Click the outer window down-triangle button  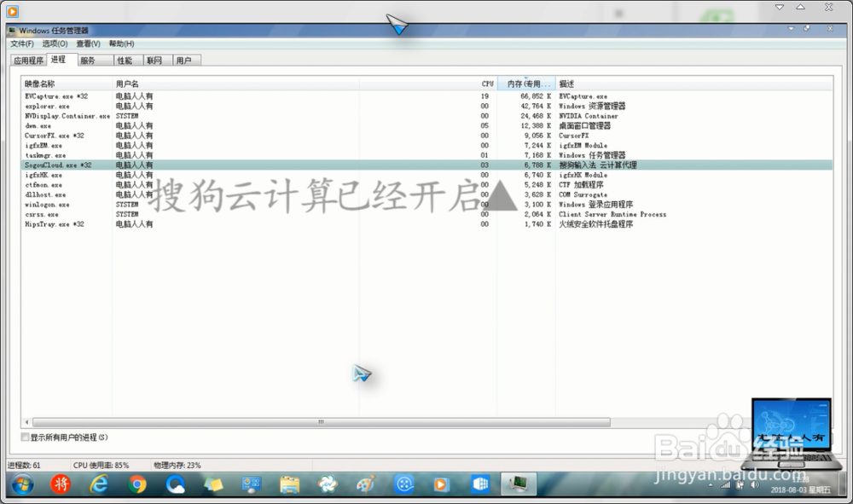click(780, 7)
